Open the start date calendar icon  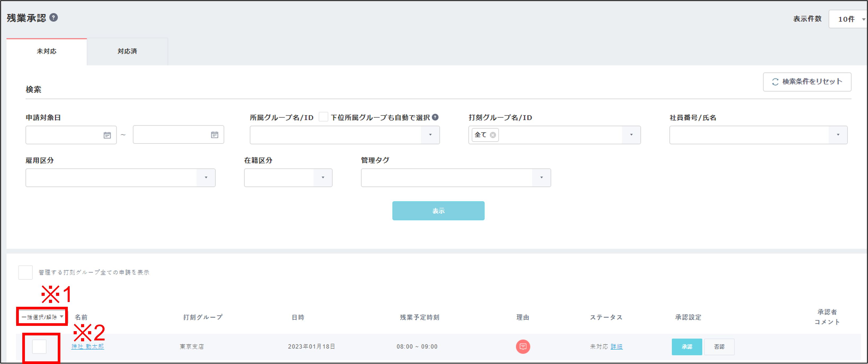107,135
